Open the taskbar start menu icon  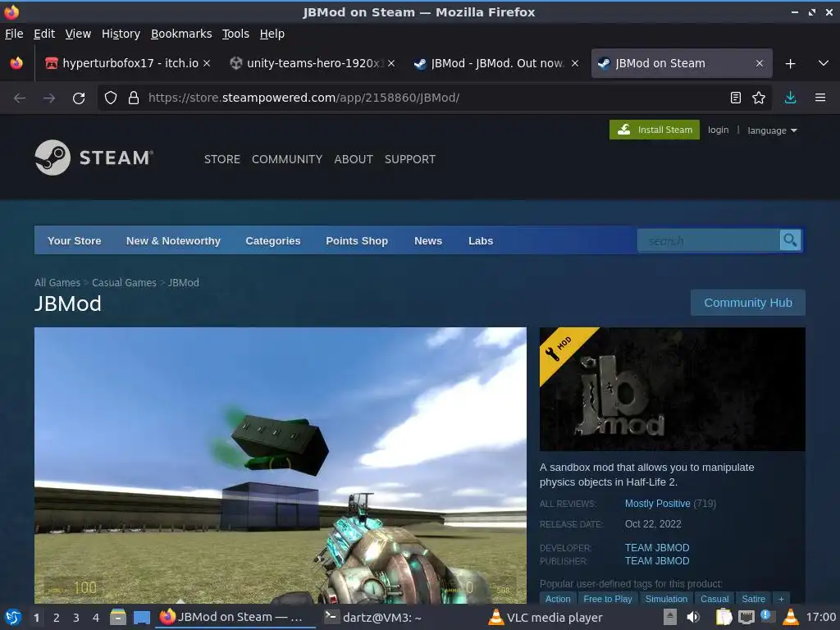pyautogui.click(x=13, y=617)
